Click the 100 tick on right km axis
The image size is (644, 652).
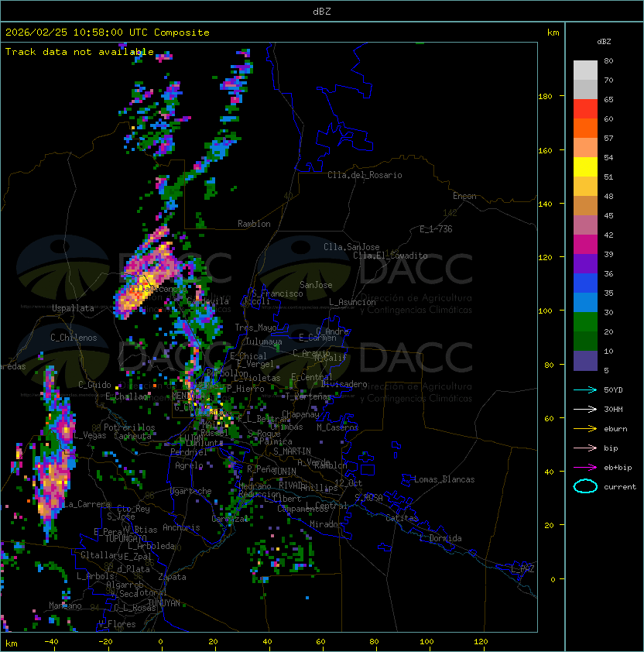coord(545,311)
